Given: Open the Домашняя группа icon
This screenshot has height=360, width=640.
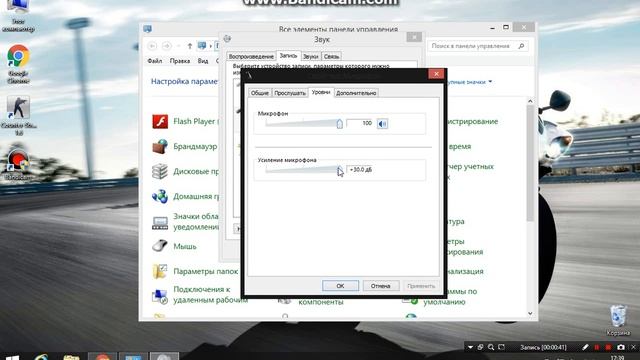Looking at the screenshot, I should click(160, 196).
